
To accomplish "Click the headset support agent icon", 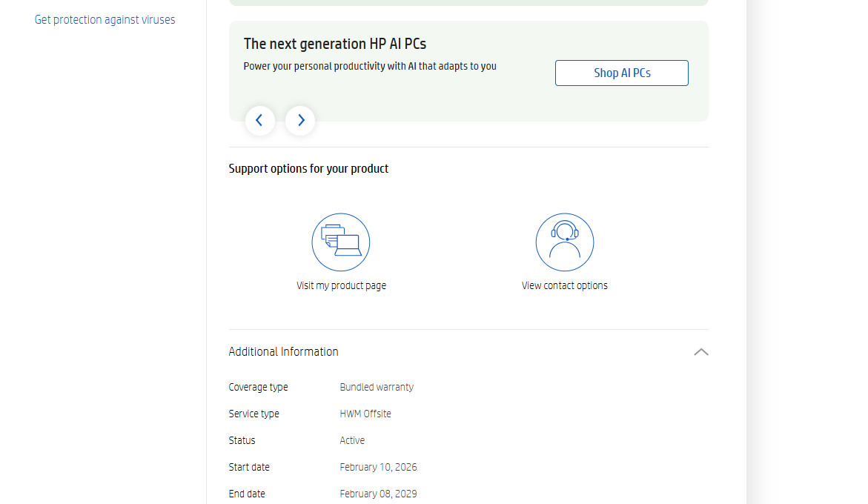I will coord(565,242).
